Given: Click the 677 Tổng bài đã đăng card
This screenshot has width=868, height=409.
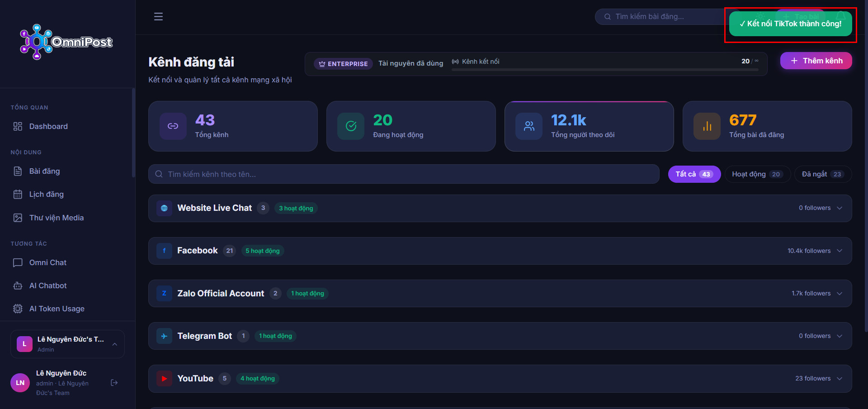Looking at the screenshot, I should click(x=767, y=126).
